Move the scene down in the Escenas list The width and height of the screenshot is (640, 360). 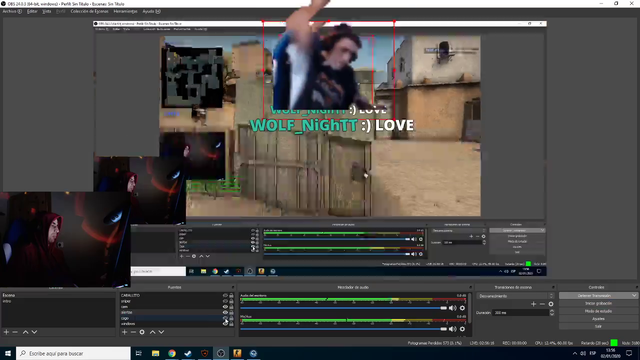(34, 332)
